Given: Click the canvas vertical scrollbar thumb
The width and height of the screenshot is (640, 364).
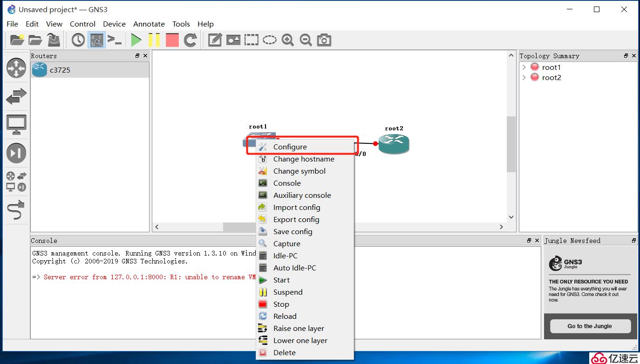Looking at the screenshot, I should coord(511,144).
